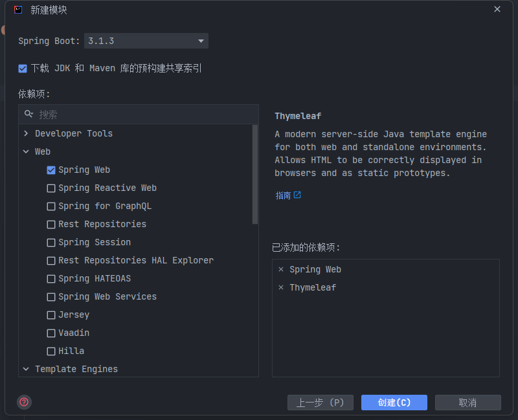Select Thymeleaf in added dependencies list

(x=313, y=287)
